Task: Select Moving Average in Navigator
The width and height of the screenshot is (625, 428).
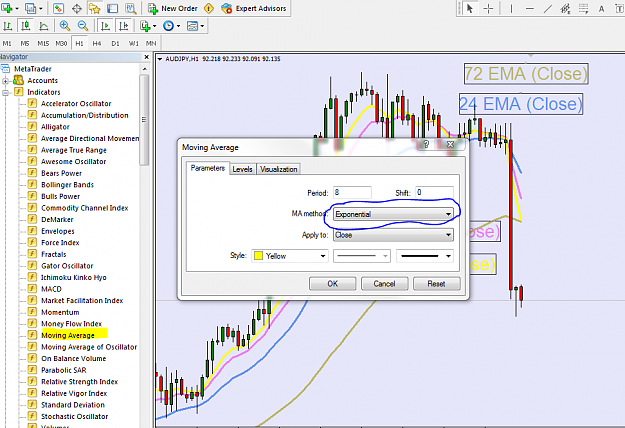Action: coord(68,336)
